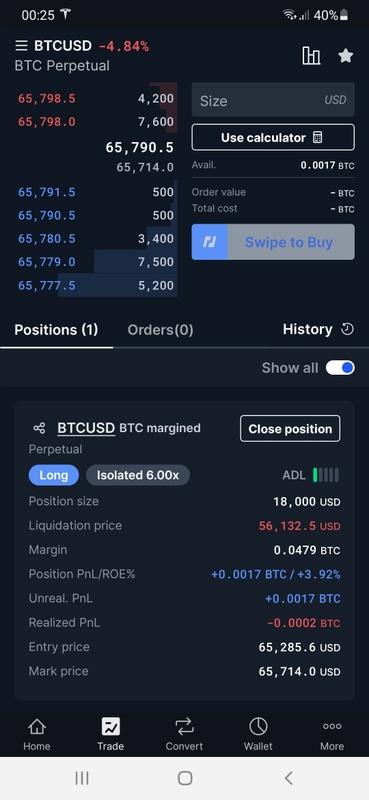Open More in bottom navigation
The height and width of the screenshot is (800, 369).
(332, 735)
